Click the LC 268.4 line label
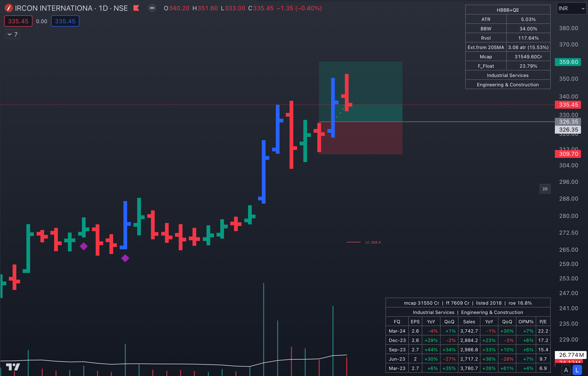This screenshot has width=588, height=376. (x=373, y=242)
